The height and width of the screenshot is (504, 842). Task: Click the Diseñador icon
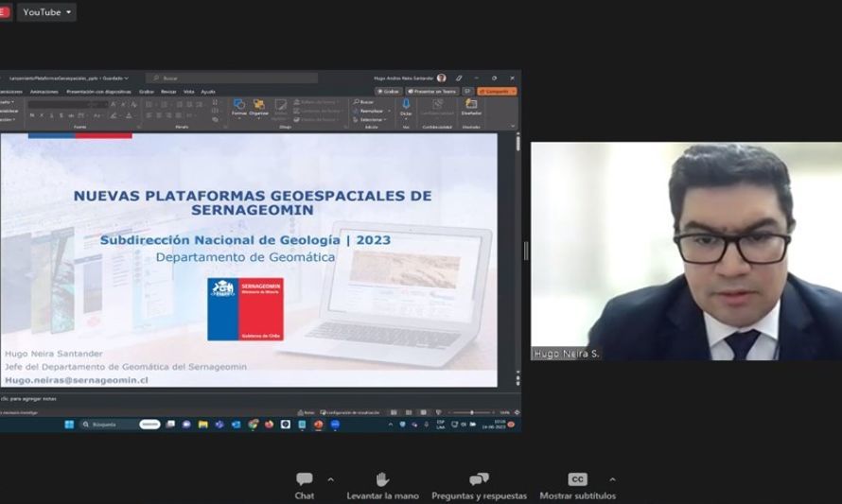tap(471, 108)
